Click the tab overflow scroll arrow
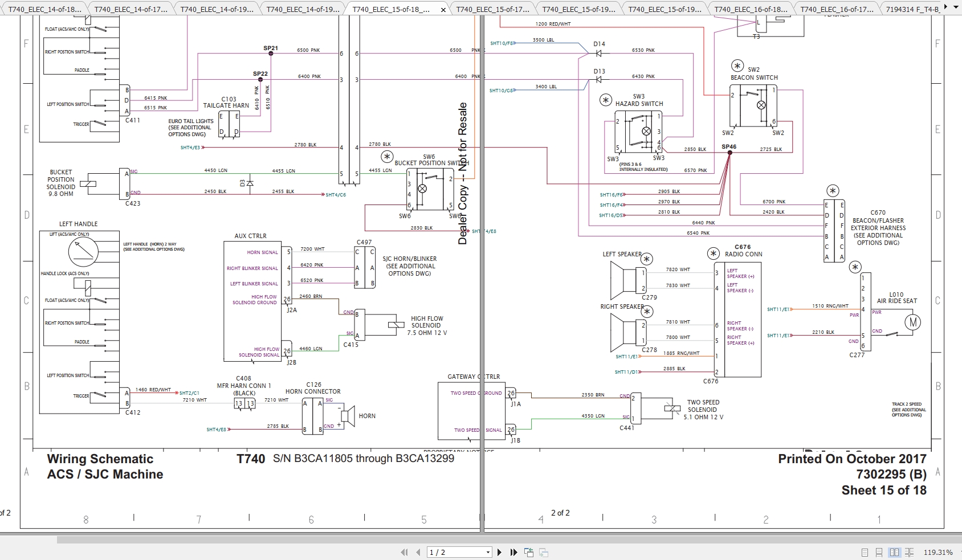The height and width of the screenshot is (560, 962). (945, 6)
